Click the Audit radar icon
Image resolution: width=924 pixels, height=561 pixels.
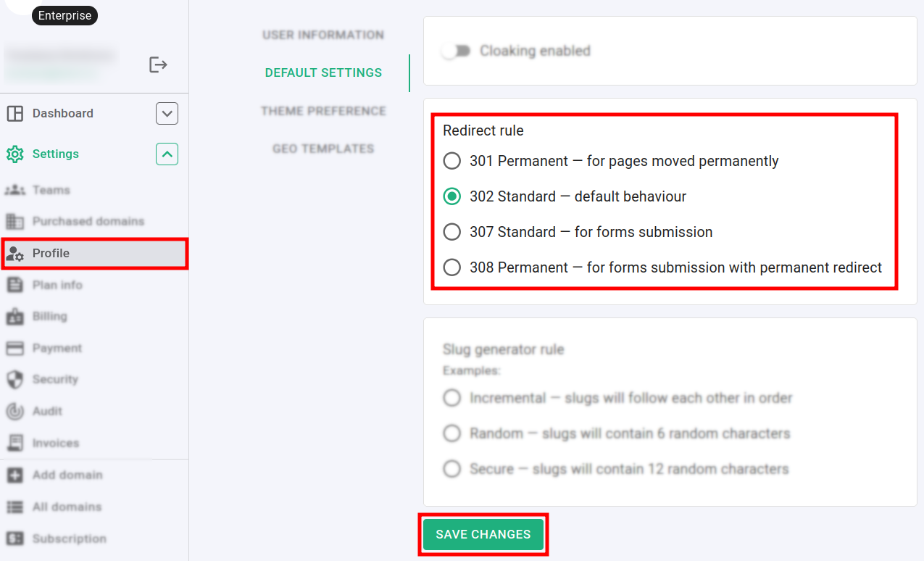(x=14, y=411)
